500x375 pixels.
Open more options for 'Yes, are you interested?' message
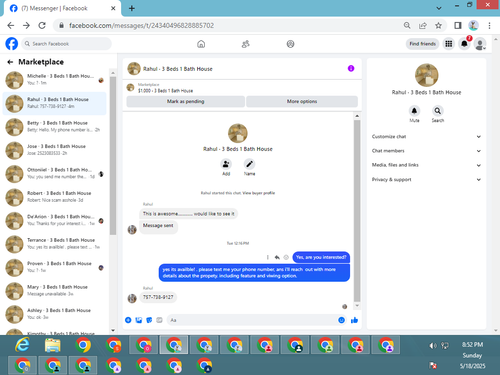(267, 257)
